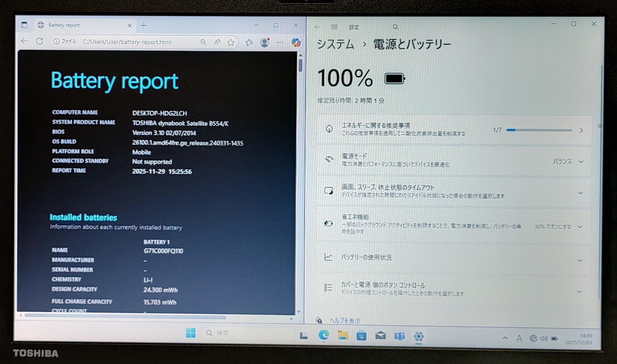Click the ヘルプを表示 link
The height and width of the screenshot is (364, 617).
(345, 321)
